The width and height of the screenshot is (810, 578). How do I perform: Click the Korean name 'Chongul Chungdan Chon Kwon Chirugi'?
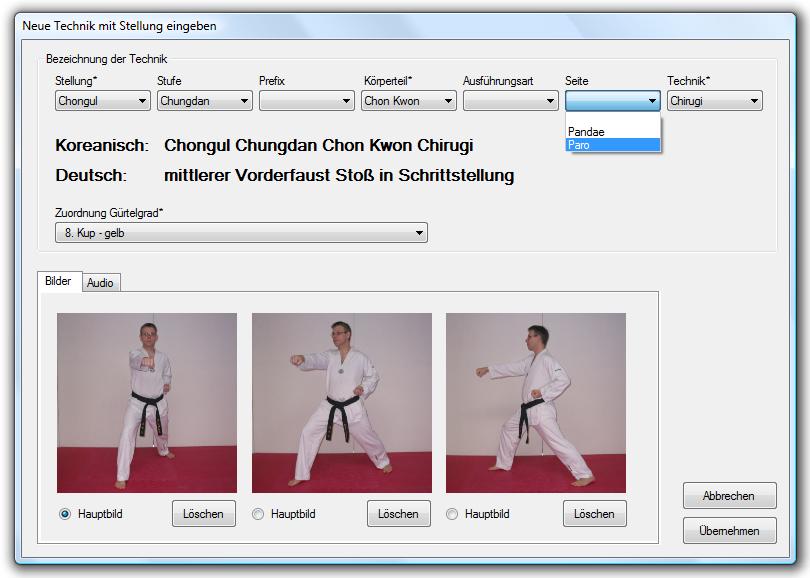[x=319, y=145]
